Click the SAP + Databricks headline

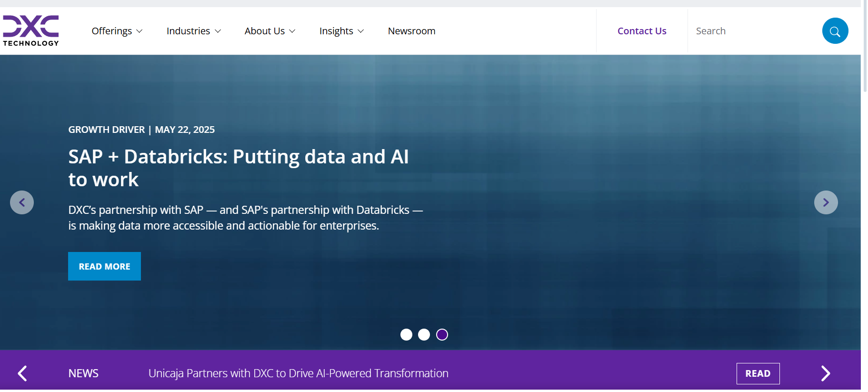[239, 168]
